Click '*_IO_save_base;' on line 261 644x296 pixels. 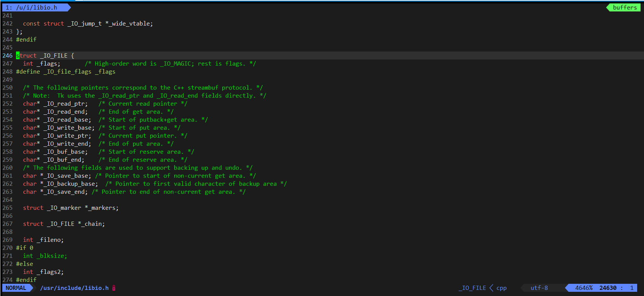tap(66, 176)
